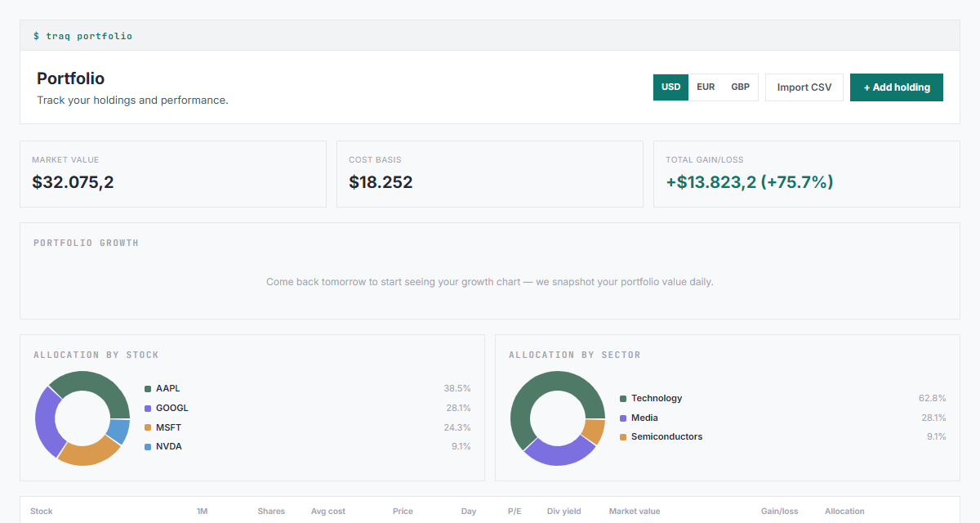Select the blue NVDA legend swatch
The image size is (980, 523).
coord(148,447)
